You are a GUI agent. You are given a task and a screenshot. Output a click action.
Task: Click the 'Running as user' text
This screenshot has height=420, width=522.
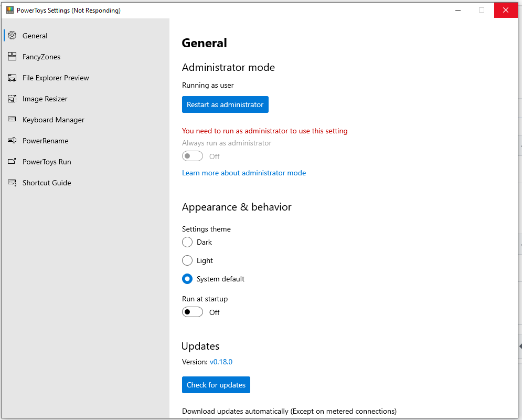[208, 85]
